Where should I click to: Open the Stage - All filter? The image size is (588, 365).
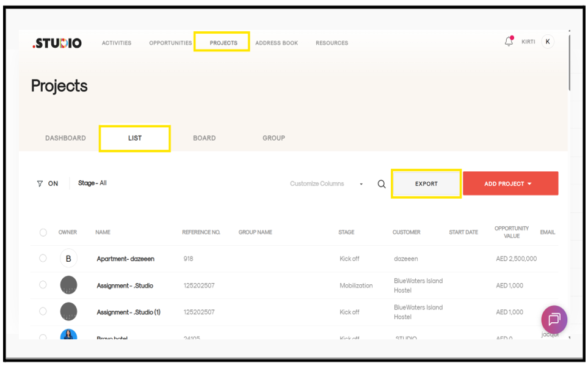[x=92, y=183]
